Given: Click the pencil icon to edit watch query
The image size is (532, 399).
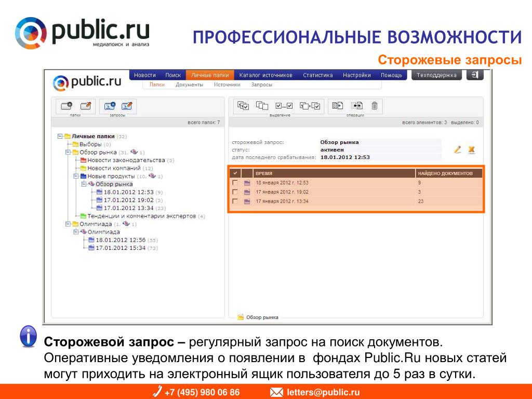Looking at the screenshot, I should (458, 149).
